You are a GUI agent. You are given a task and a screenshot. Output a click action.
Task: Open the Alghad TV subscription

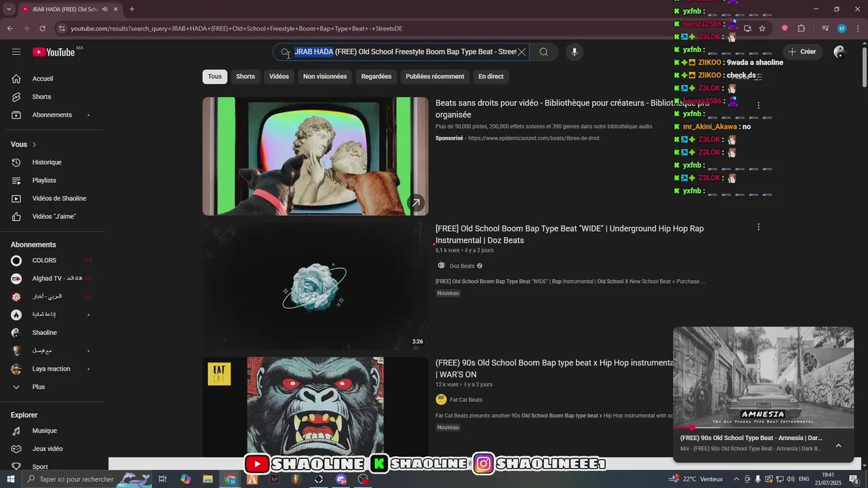52,279
